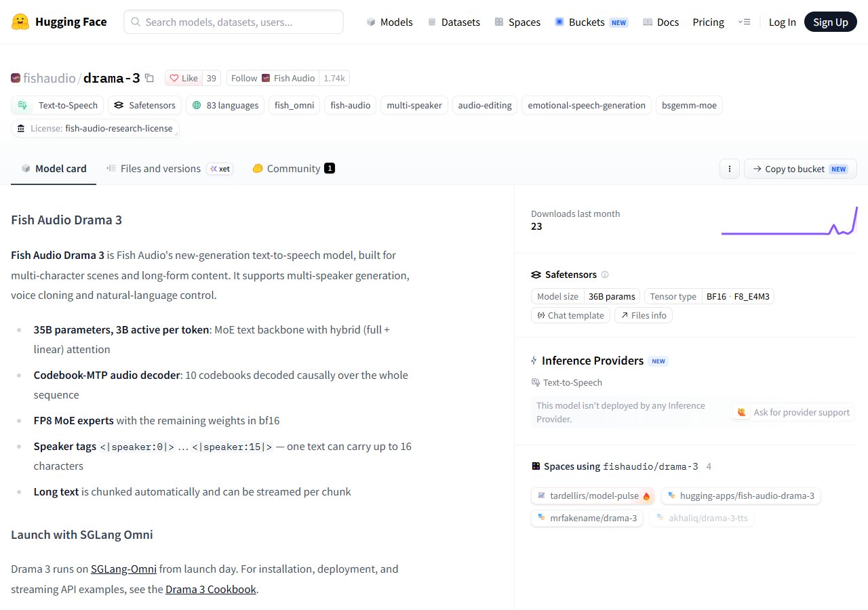
Task: Open the more options kebab menu
Action: click(729, 169)
